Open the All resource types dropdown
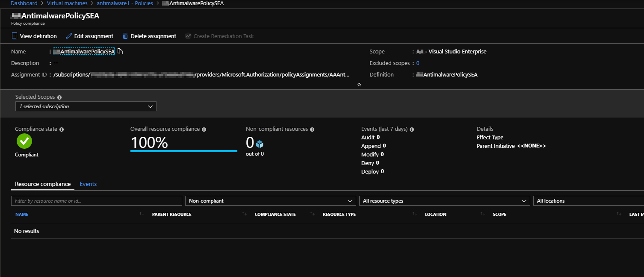 [445, 201]
